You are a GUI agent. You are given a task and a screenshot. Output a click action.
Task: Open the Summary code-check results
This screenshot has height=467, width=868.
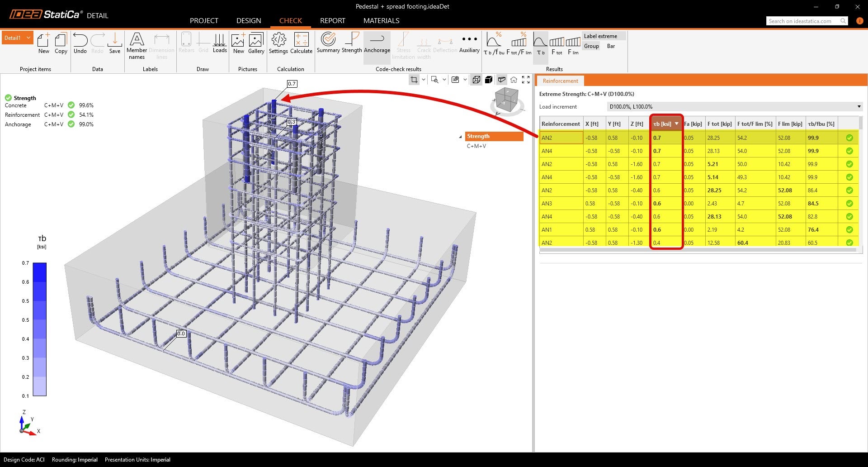tap(328, 44)
